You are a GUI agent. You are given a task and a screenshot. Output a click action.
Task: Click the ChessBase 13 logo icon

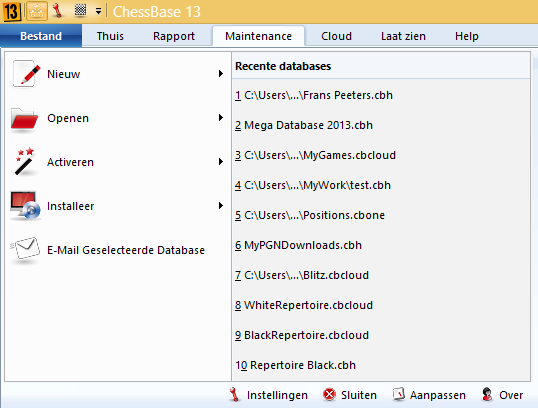pos(11,11)
